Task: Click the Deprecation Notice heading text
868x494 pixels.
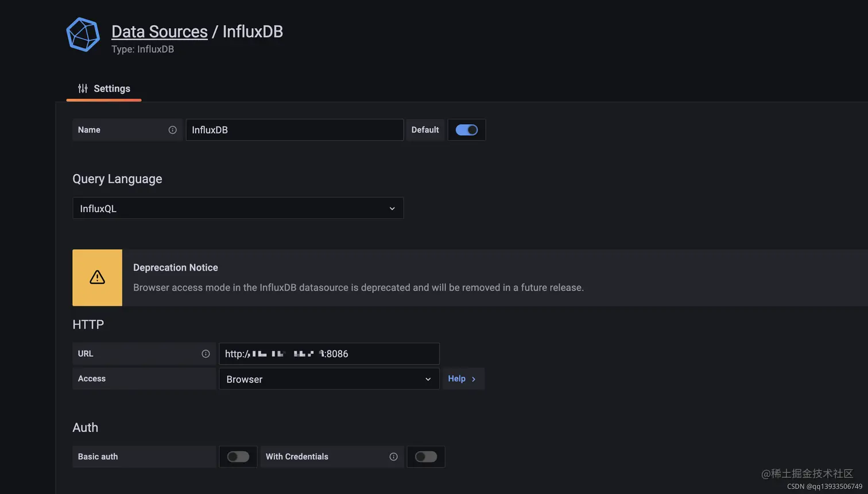Action: [x=176, y=268]
